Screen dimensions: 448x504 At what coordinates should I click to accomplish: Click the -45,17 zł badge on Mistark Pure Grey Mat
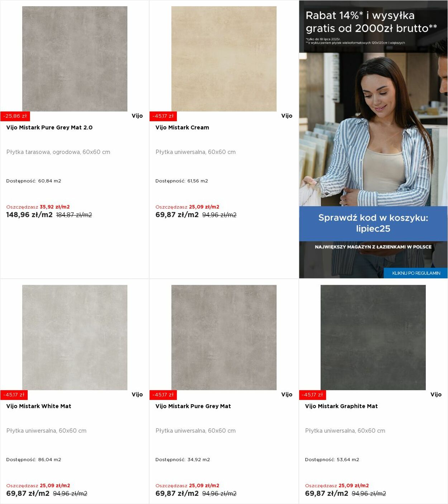[x=163, y=395]
